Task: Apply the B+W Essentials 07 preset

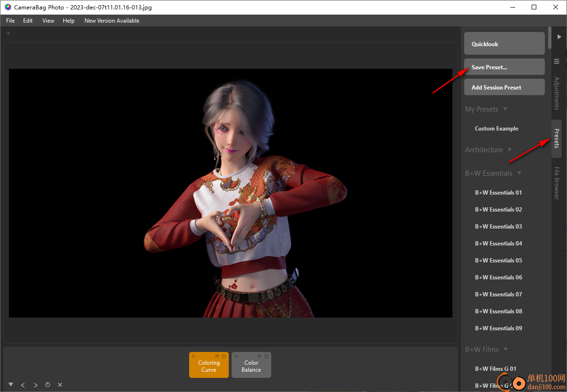Action: 499,294
